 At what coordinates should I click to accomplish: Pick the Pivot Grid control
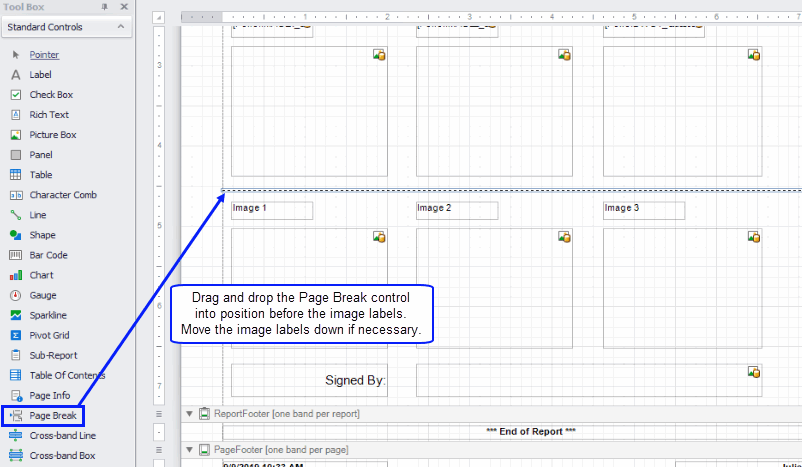tap(48, 335)
